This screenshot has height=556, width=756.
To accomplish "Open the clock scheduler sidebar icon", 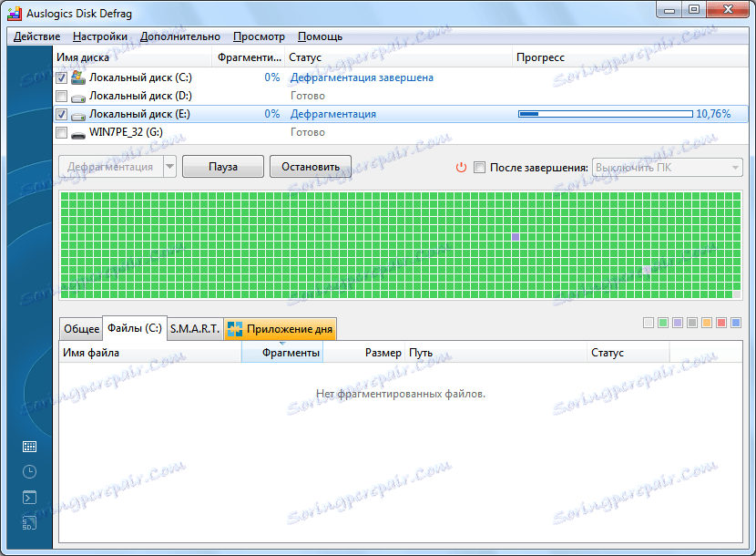I will point(29,471).
